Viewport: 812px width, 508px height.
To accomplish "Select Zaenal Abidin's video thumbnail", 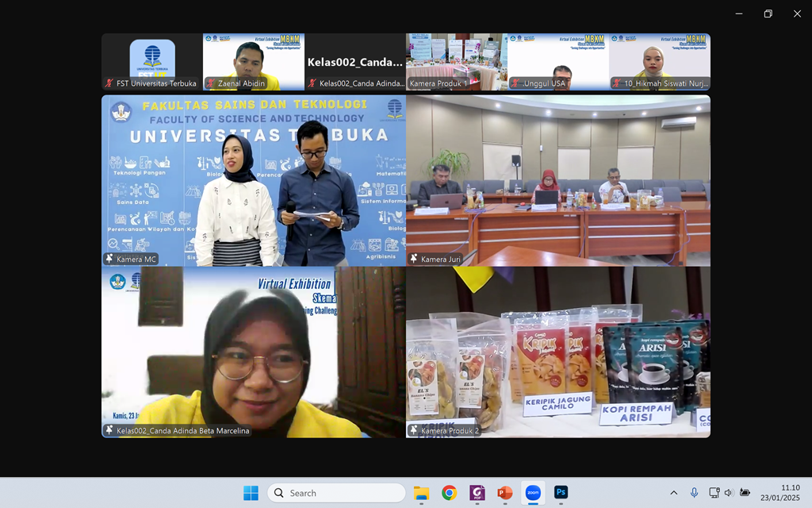I will [254, 61].
